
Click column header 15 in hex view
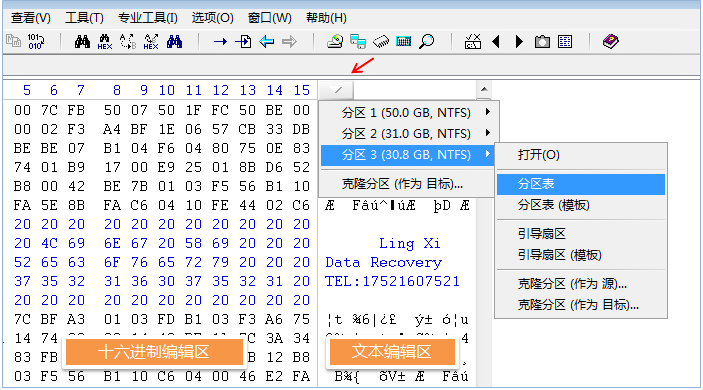(x=302, y=90)
